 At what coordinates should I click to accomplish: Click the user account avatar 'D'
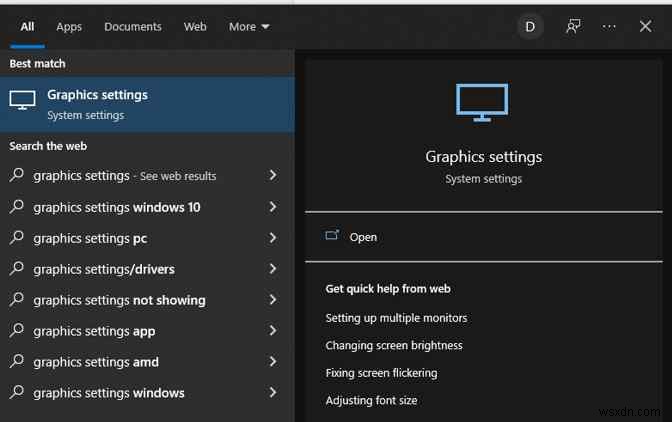pyautogui.click(x=530, y=27)
